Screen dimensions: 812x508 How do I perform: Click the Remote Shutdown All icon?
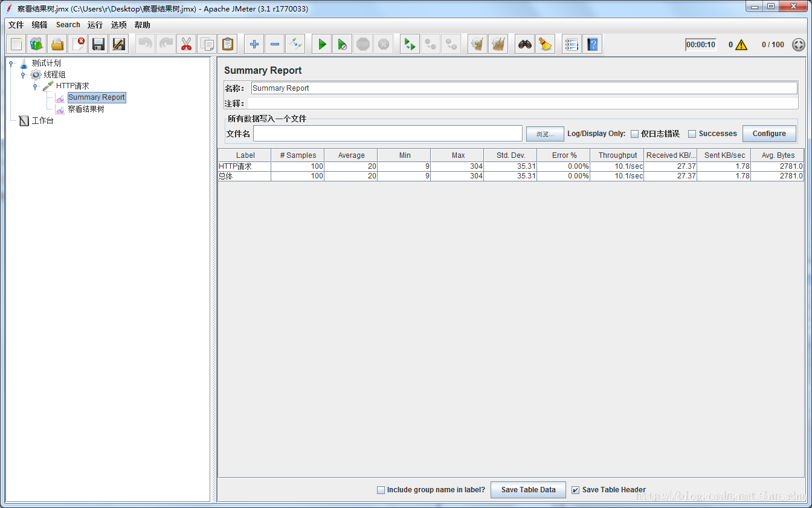coord(451,44)
